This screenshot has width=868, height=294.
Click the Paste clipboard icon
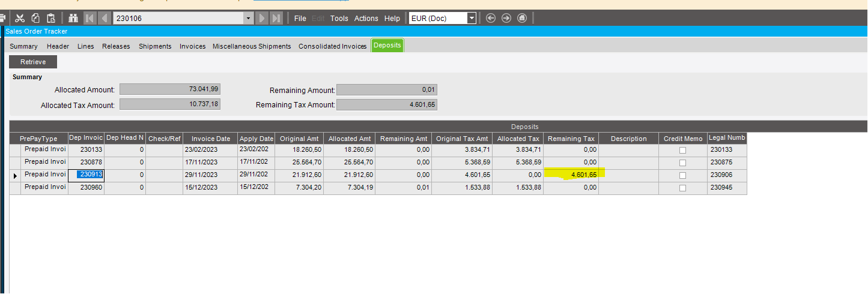pos(51,18)
